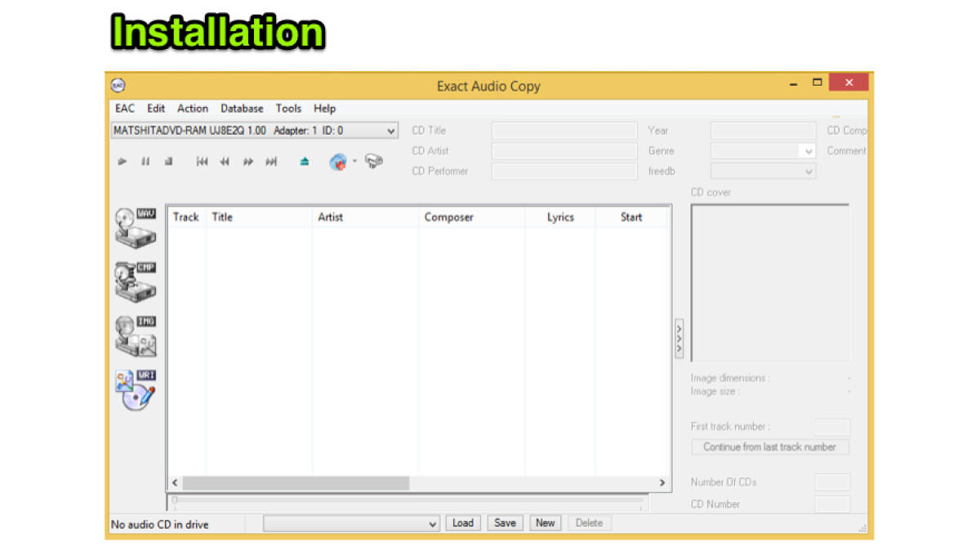Viewport: 980px width, 551px height.
Task: Click the track list horizontal scrollbar
Action: (x=296, y=482)
